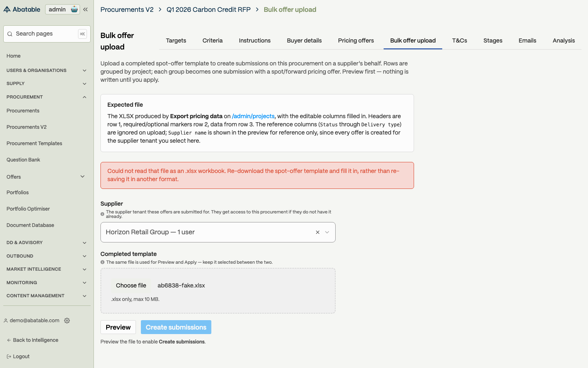Expand the Offers submenu

click(x=82, y=177)
